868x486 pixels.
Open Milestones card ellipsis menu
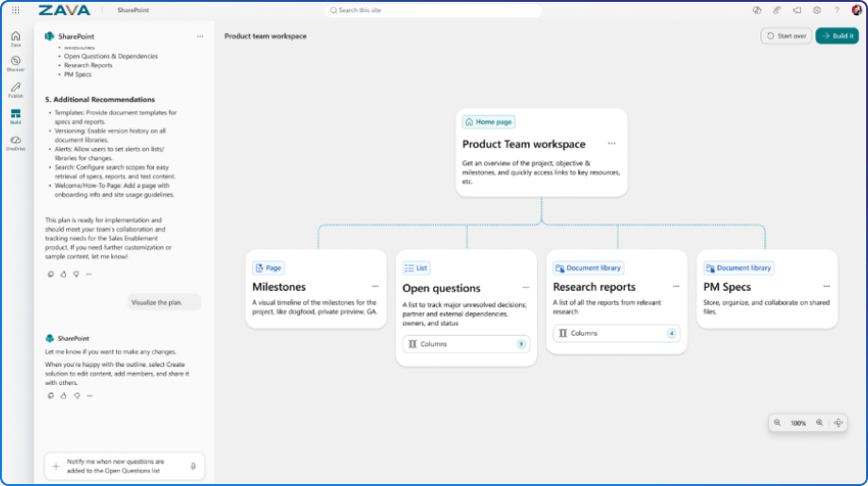376,287
